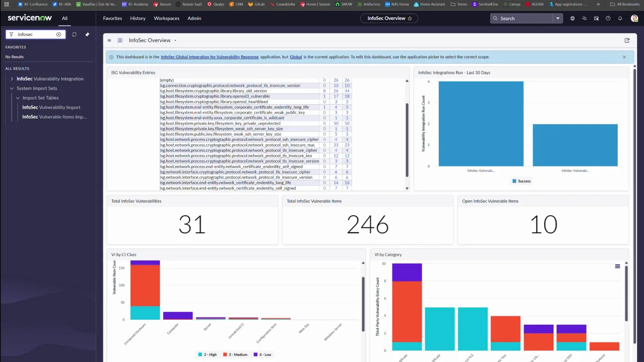Open Open InfoSec Vulnerable Items value 10

[x=543, y=225]
